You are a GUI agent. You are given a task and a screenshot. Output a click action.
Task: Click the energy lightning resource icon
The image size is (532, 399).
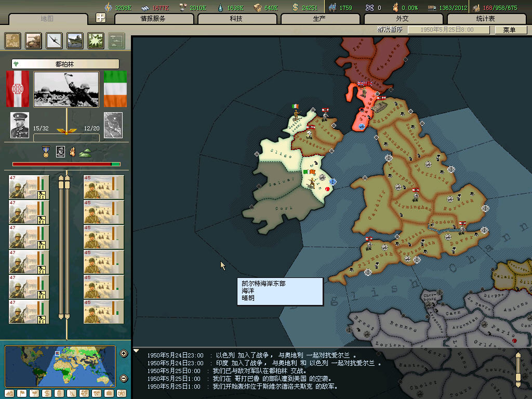(x=108, y=7)
